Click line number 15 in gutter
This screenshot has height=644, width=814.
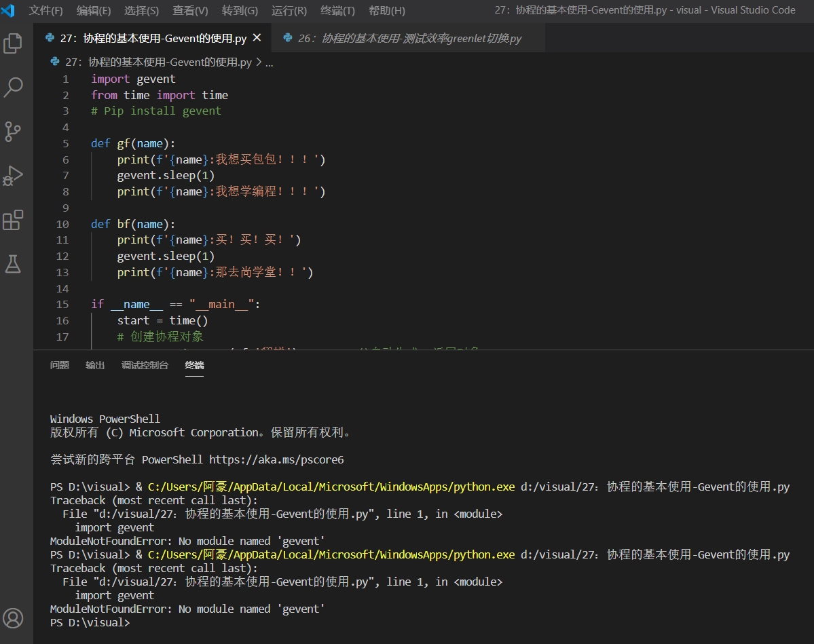[x=62, y=305]
